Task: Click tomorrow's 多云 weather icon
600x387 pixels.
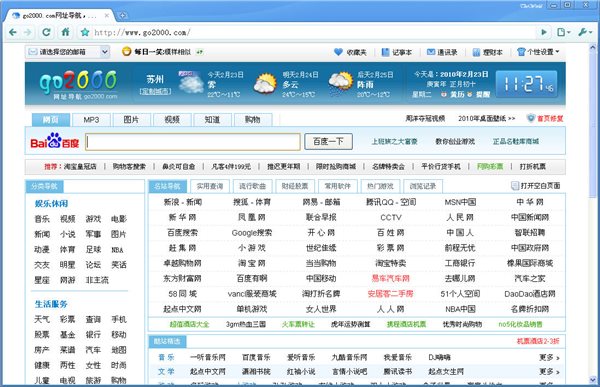Action: (x=265, y=83)
